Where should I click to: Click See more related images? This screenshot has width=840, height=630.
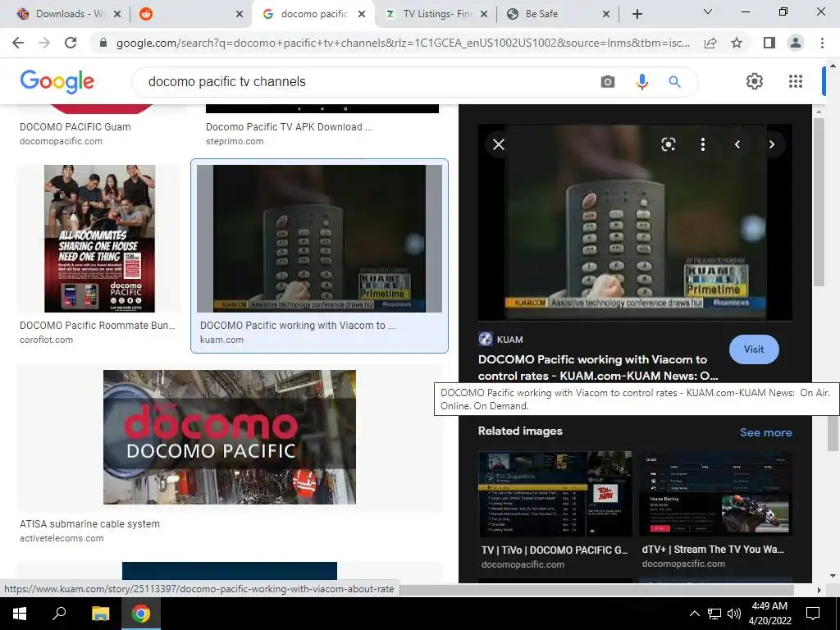click(765, 432)
